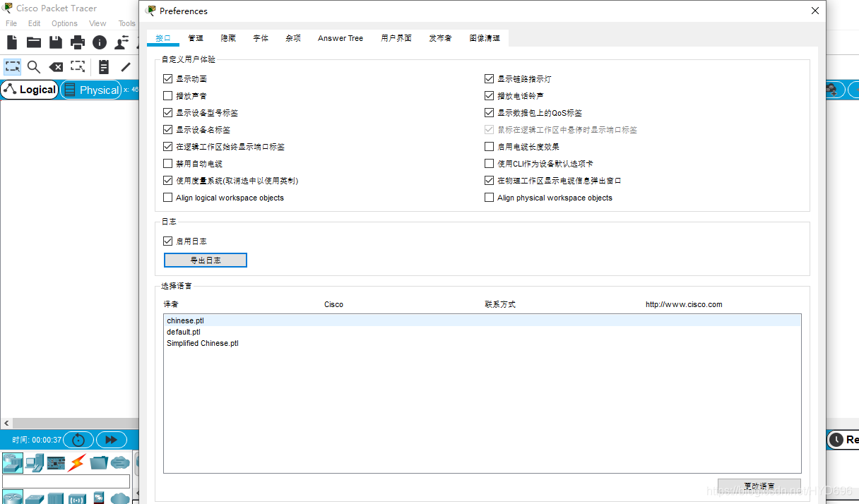Open the 字体 tab in Preferences

tap(261, 38)
